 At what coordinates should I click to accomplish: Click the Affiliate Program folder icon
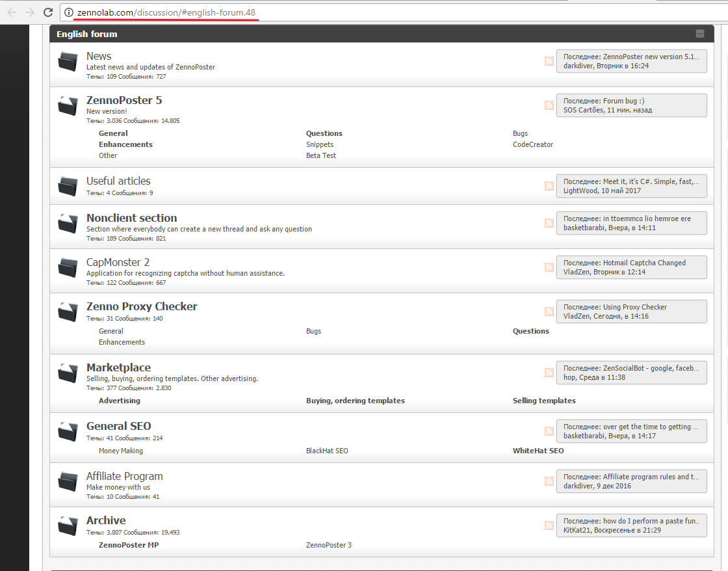click(68, 481)
